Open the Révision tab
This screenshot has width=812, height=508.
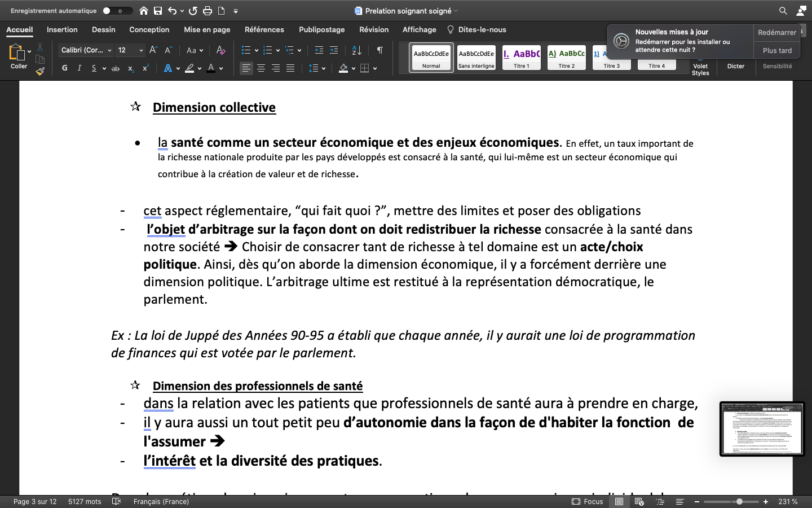click(x=374, y=29)
